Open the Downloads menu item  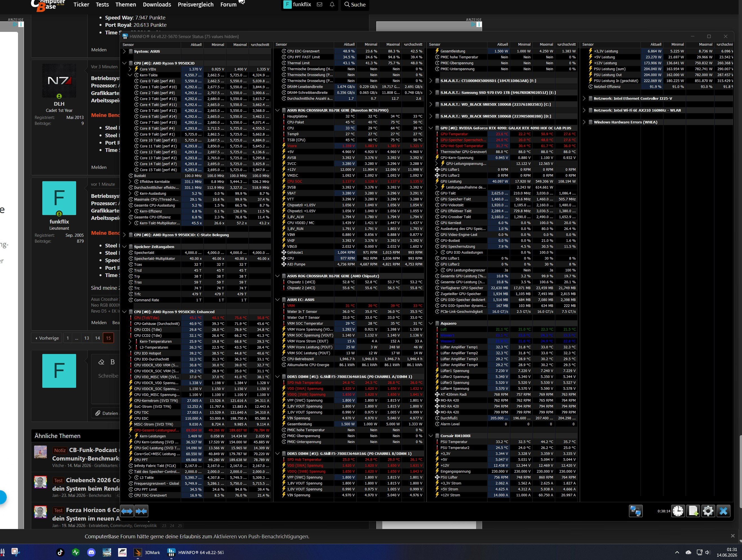coord(157,4)
